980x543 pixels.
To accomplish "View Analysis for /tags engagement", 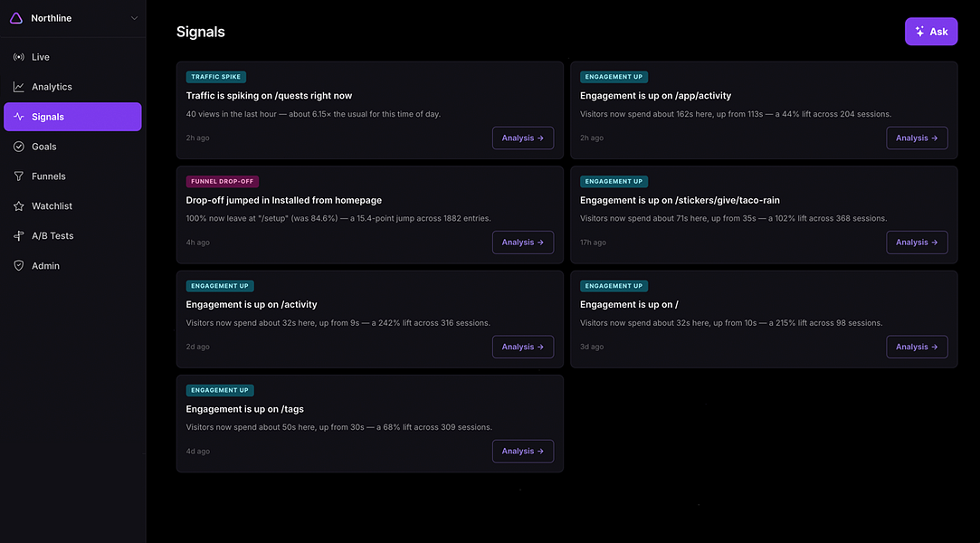I will tap(522, 452).
